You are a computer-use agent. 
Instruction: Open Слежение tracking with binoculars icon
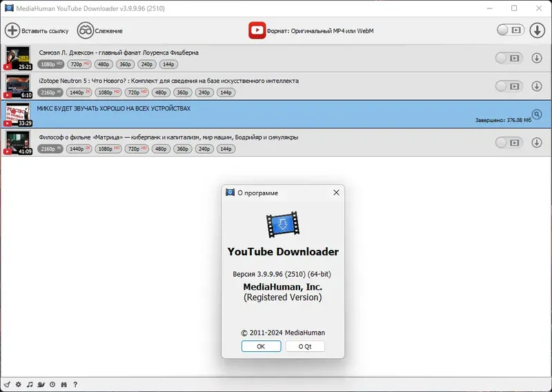click(x=85, y=30)
